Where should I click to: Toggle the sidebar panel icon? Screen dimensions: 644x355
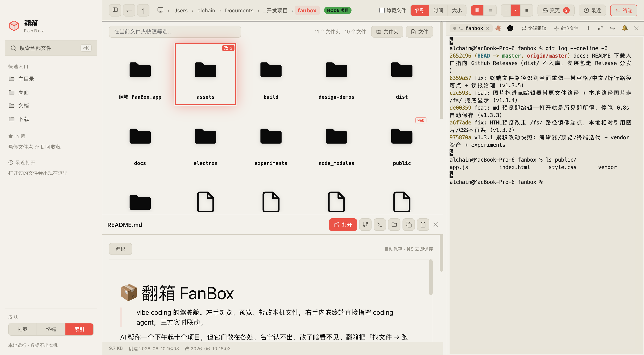[115, 10]
